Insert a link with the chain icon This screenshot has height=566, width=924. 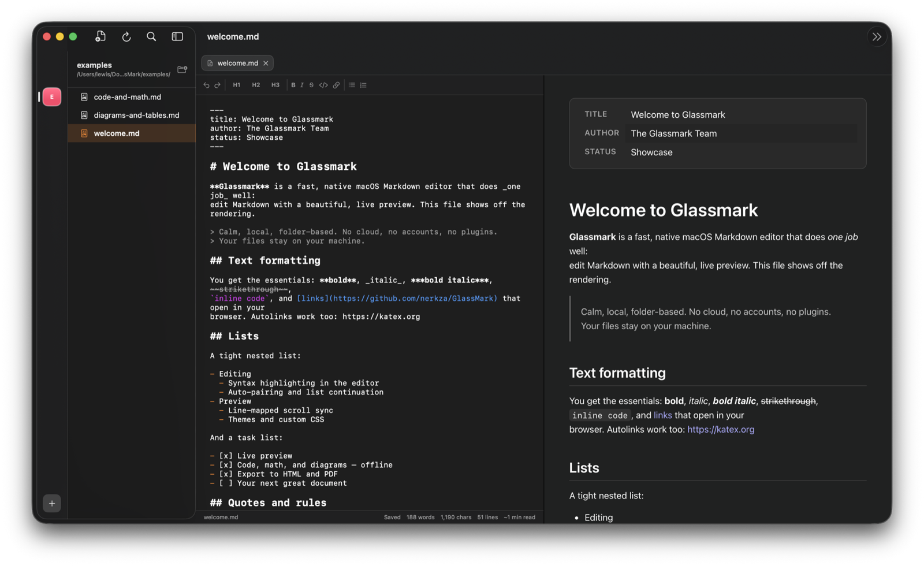pos(336,85)
